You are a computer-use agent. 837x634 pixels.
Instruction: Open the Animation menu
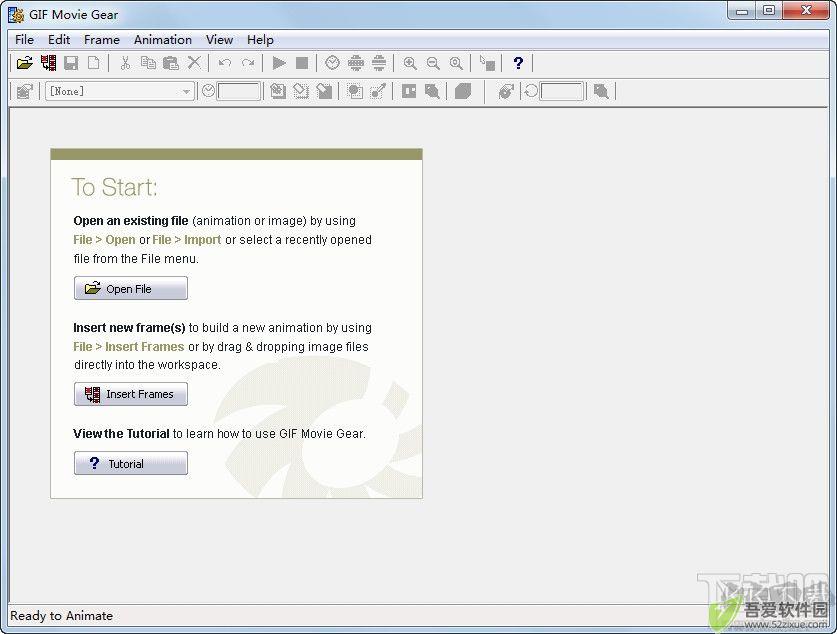163,39
